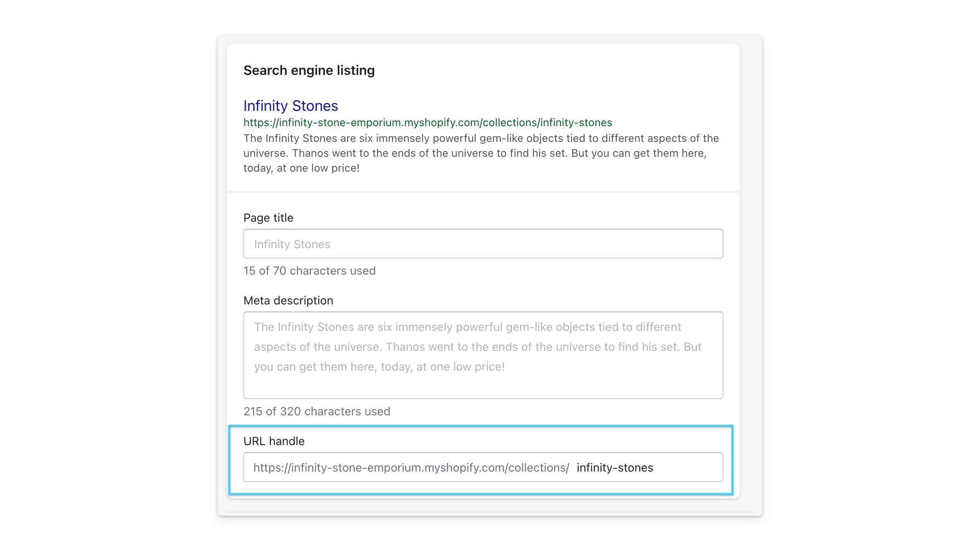The height and width of the screenshot is (551, 980).
Task: Click the green collections URL in preview
Action: [x=428, y=122]
